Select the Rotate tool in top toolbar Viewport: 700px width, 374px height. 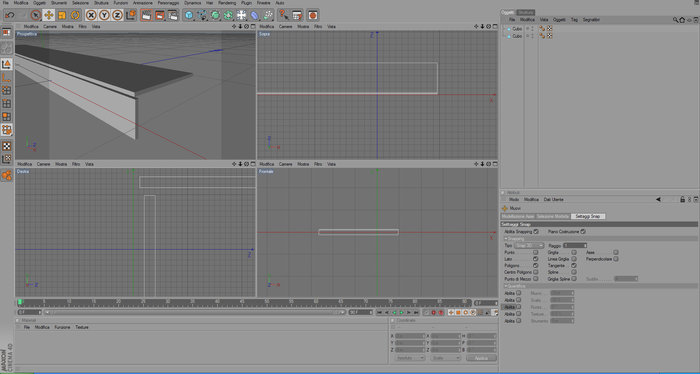click(x=75, y=15)
